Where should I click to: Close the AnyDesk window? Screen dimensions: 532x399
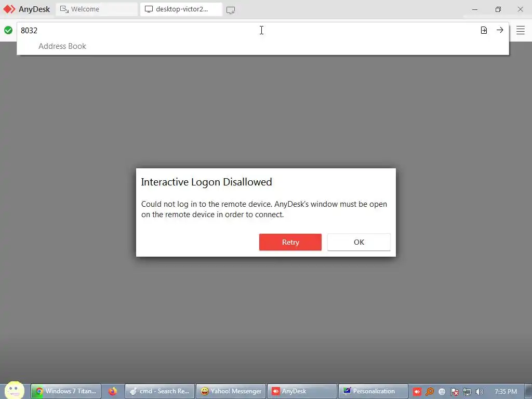pos(520,9)
